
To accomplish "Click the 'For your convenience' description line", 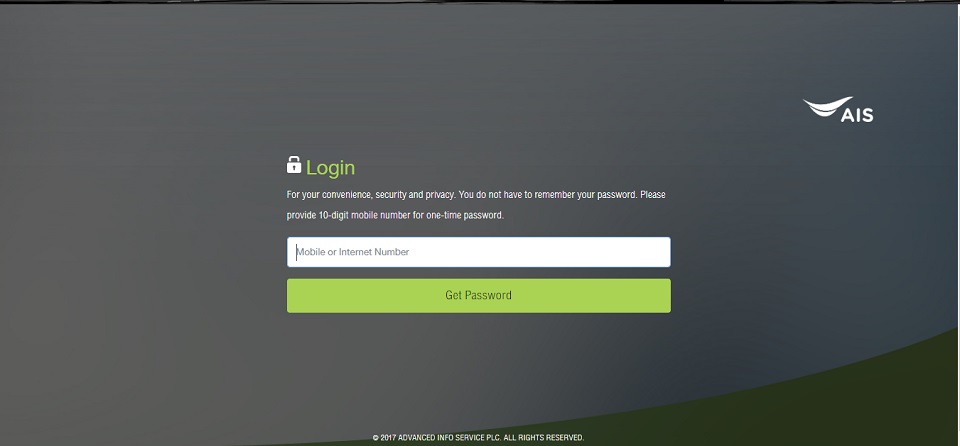I will 476,195.
